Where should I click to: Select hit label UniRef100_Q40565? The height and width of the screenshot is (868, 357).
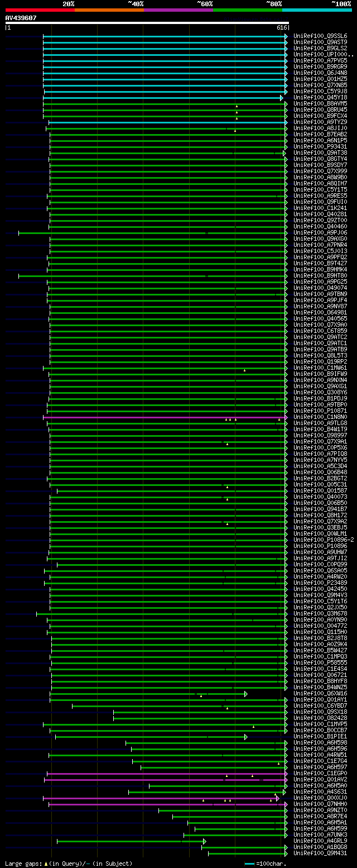point(320,319)
